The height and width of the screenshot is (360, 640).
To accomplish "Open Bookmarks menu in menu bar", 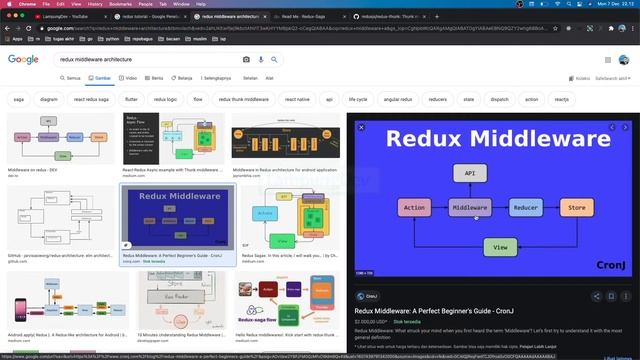I will point(120,4).
